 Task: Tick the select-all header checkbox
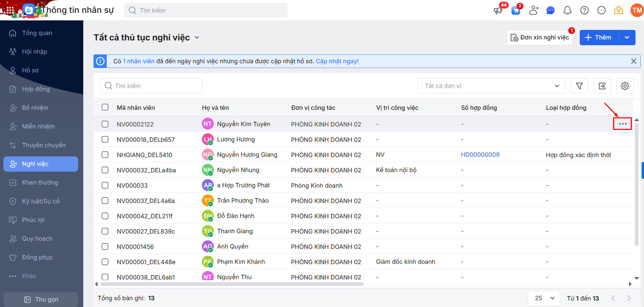[x=105, y=107]
